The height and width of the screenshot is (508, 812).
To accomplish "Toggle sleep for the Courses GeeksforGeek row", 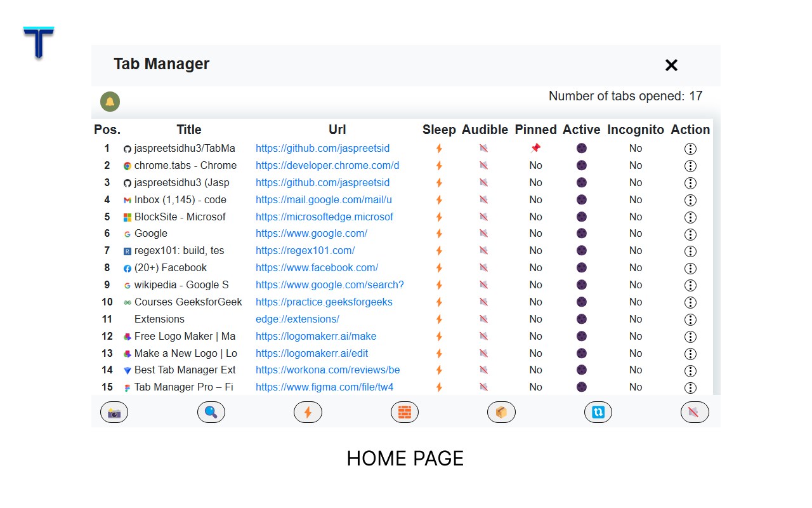I will coord(439,302).
